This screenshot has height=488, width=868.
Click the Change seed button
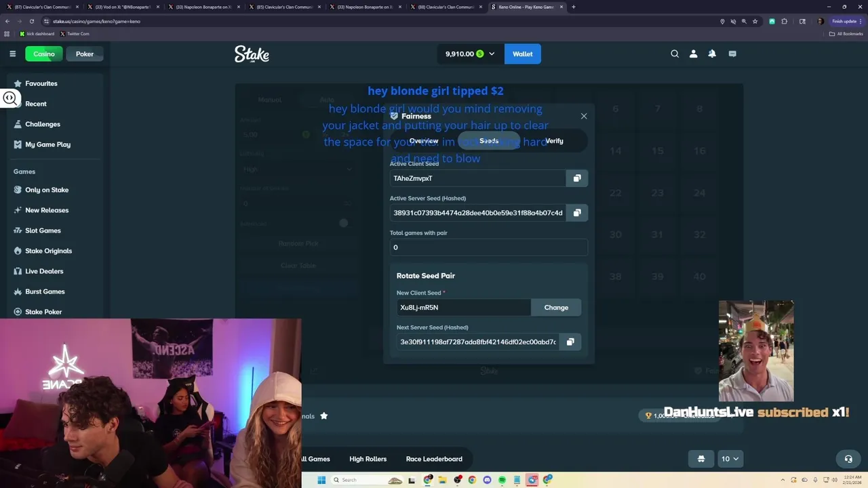point(556,308)
